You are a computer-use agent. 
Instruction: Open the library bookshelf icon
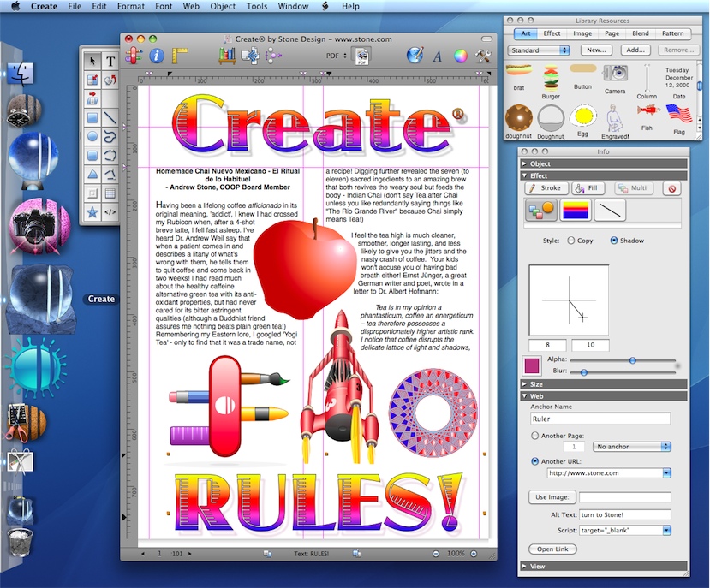tap(227, 56)
